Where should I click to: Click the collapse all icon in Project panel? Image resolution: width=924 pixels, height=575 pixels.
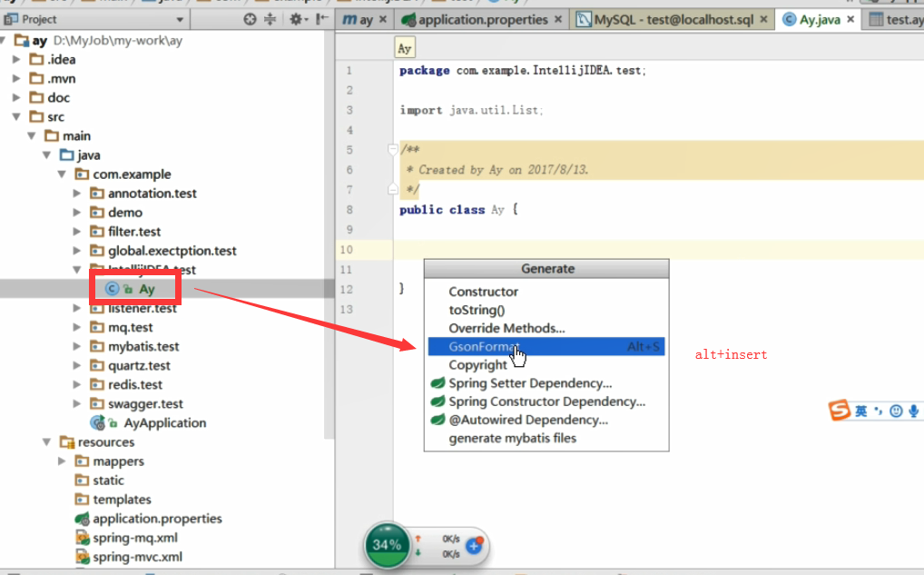270,19
